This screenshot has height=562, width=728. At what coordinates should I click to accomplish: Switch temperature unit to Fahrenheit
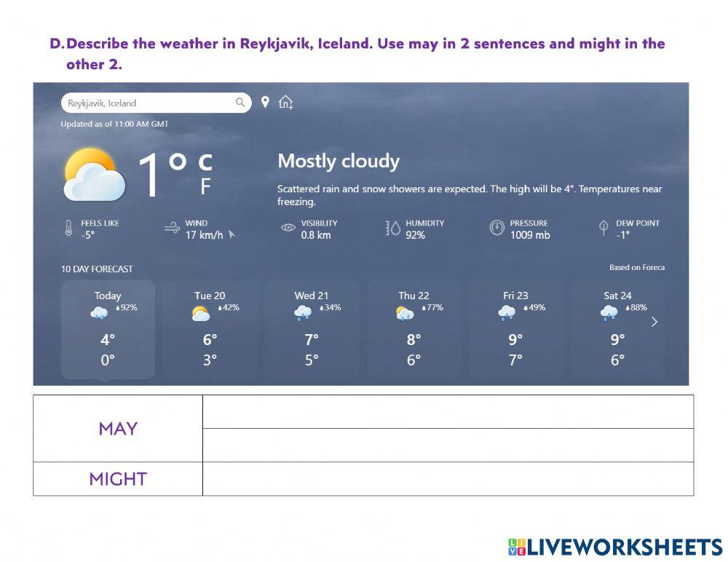coord(205,187)
